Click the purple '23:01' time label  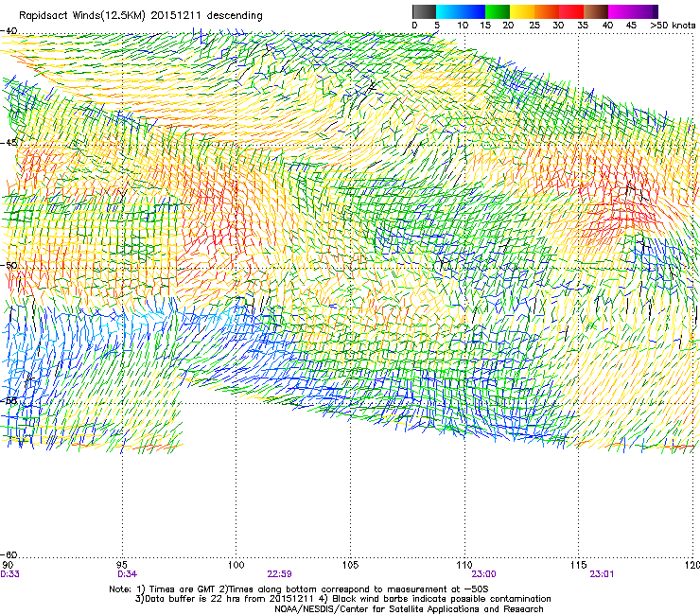[x=602, y=574]
